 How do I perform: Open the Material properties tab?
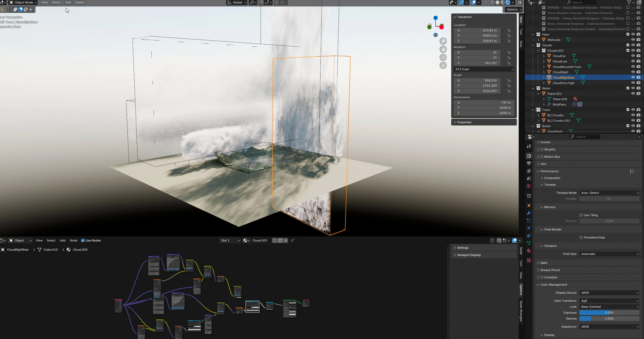click(x=529, y=251)
